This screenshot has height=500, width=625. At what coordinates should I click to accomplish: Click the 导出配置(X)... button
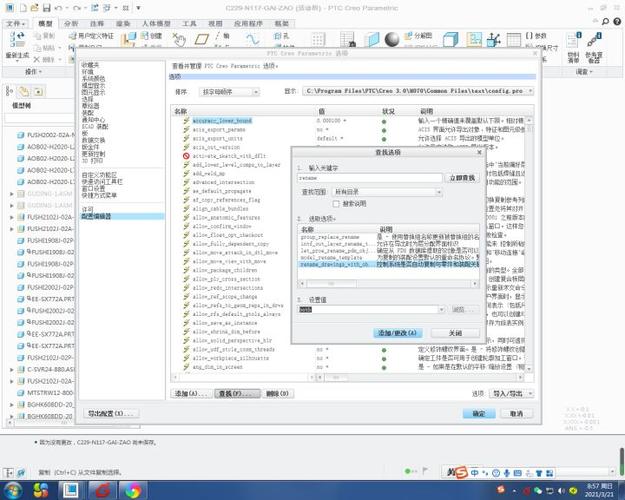(x=111, y=413)
